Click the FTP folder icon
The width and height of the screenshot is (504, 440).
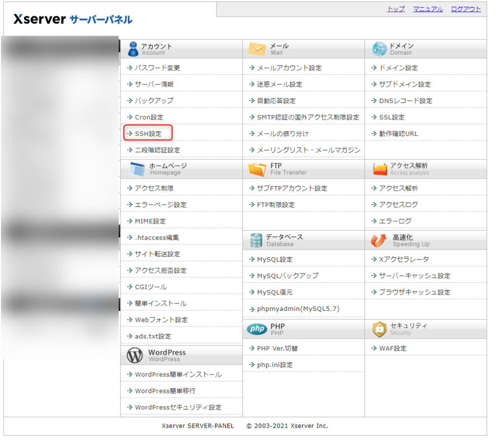256,169
